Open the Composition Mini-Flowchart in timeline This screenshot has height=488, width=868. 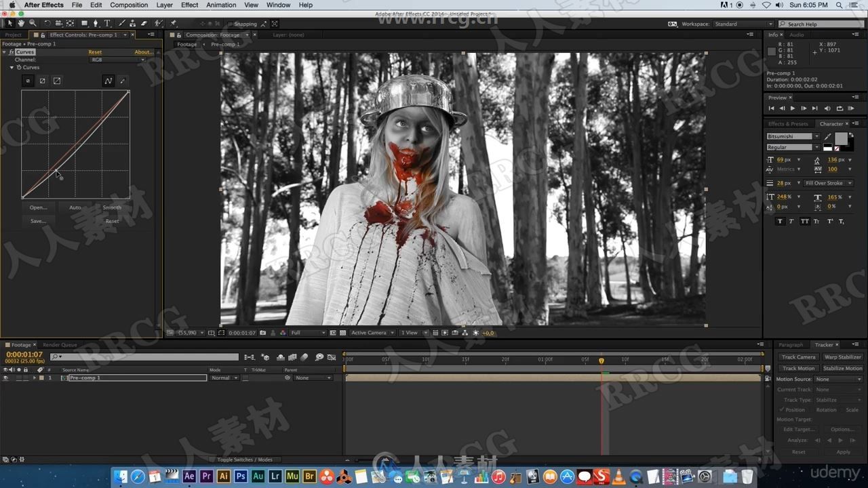(x=249, y=357)
